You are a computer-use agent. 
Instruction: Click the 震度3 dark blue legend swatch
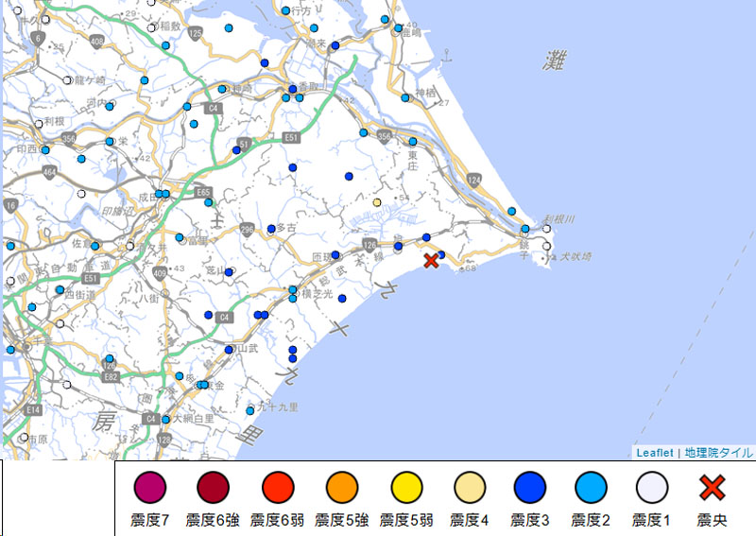(x=530, y=487)
